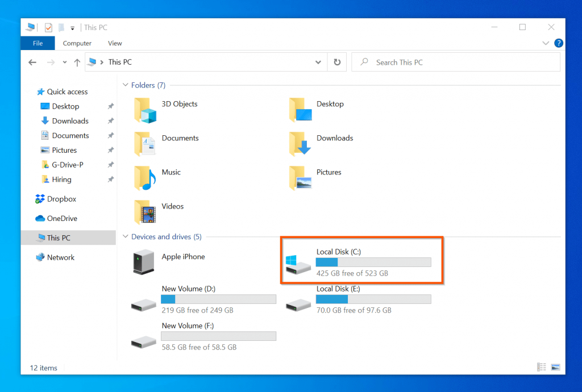
Task: Select the New Volume (F:) drive icon
Action: pos(144,342)
